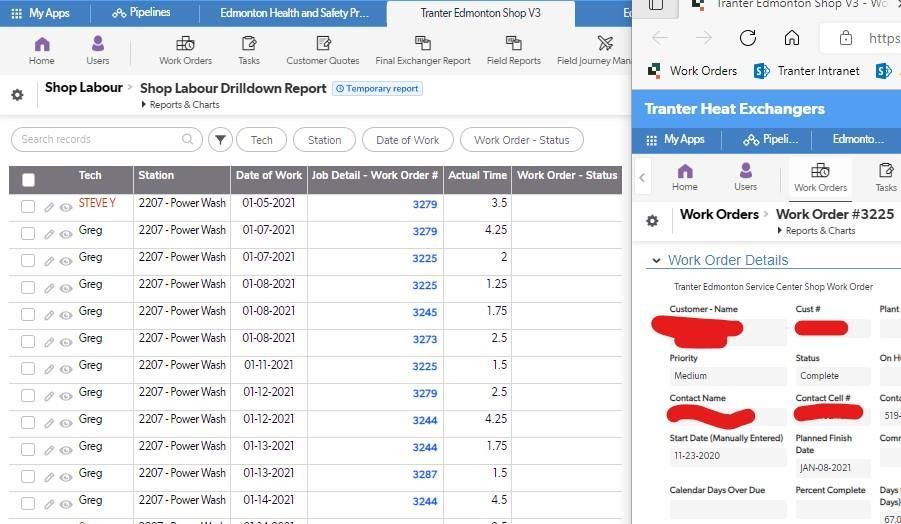Viewport: 901px width, 524px height.
Task: Click the browser home button
Action: 792,38
